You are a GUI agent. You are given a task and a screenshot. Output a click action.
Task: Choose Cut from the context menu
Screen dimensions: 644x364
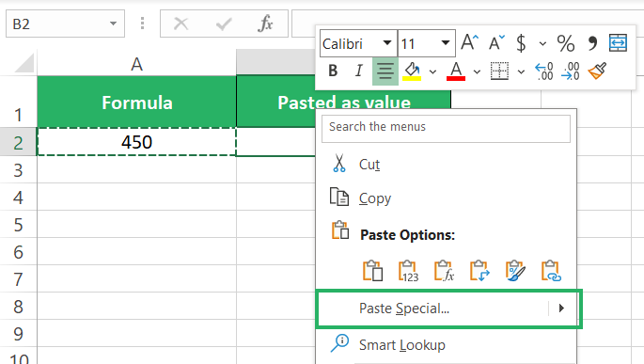click(x=446, y=164)
